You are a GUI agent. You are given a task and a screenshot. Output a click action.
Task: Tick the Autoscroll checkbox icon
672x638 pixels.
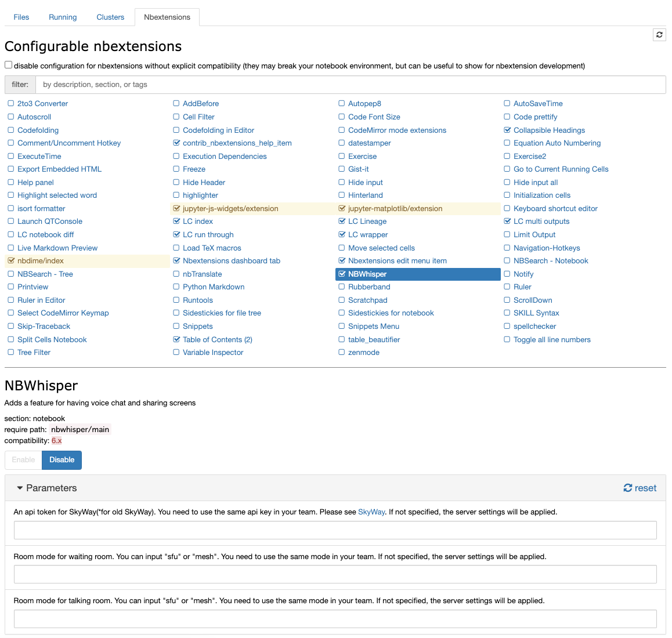coord(10,117)
